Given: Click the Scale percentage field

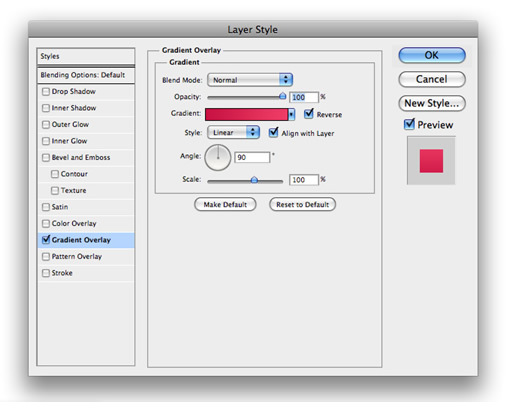Looking at the screenshot, I should pyautogui.click(x=304, y=180).
